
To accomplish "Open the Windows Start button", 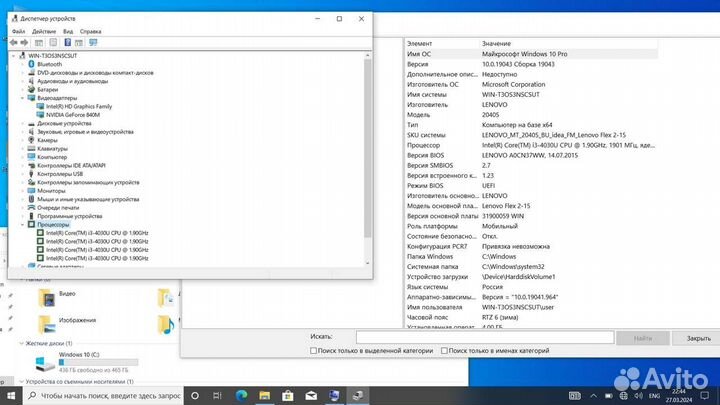I will [11, 395].
